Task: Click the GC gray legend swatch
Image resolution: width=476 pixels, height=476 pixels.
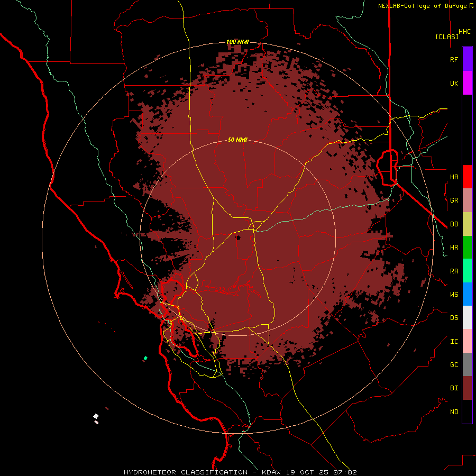Action: pos(467,364)
